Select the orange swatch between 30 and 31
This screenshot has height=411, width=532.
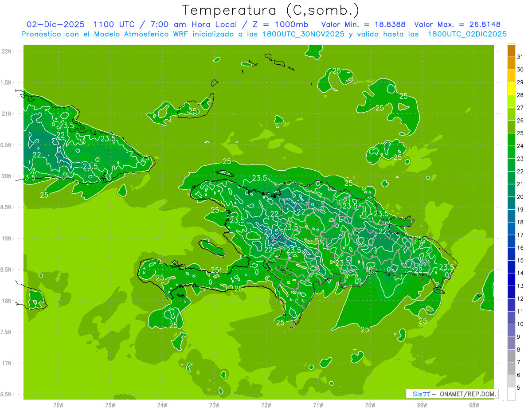click(x=511, y=63)
